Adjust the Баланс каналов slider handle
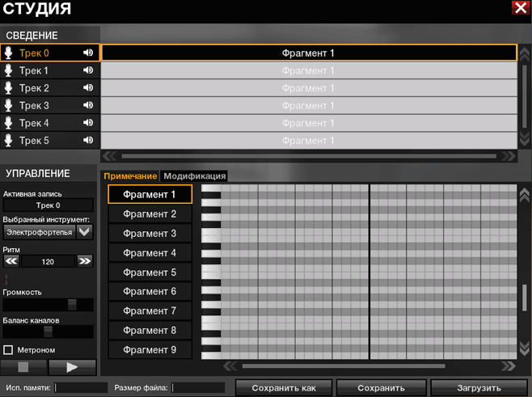532x397 pixels. coord(49,332)
